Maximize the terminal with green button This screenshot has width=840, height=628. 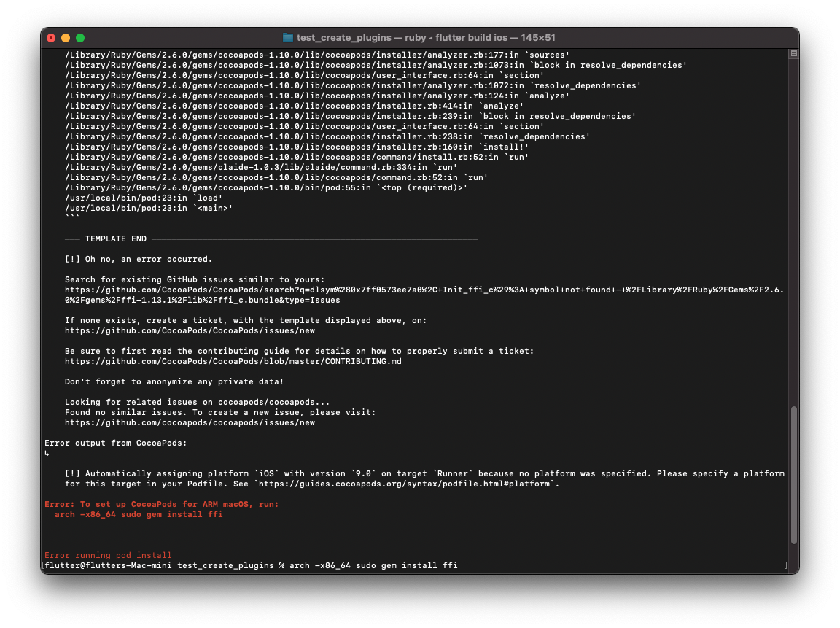pyautogui.click(x=80, y=38)
